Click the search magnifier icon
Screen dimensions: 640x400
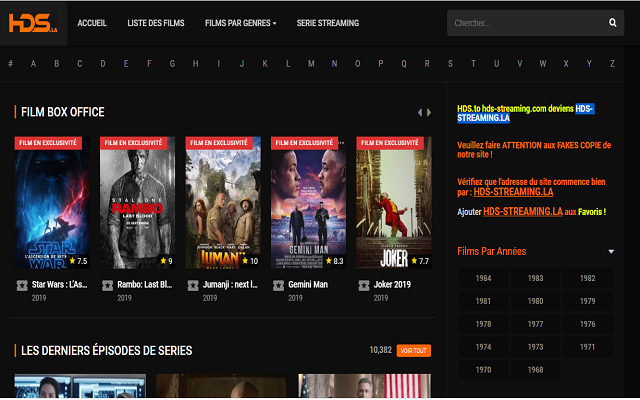point(613,23)
